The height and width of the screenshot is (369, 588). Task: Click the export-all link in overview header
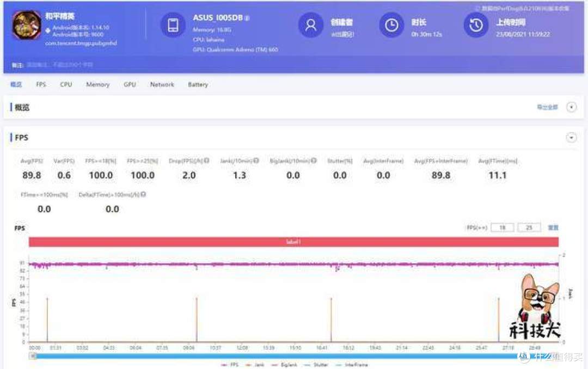click(547, 107)
